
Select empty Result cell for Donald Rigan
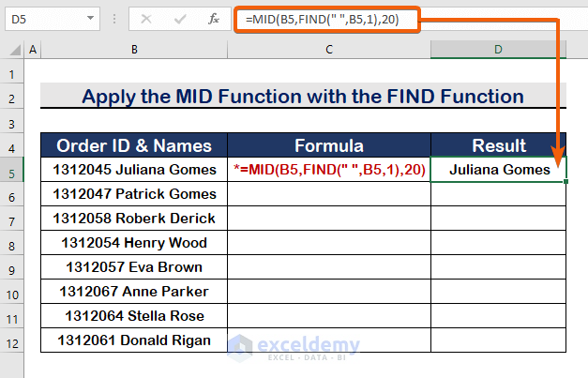[x=498, y=340]
